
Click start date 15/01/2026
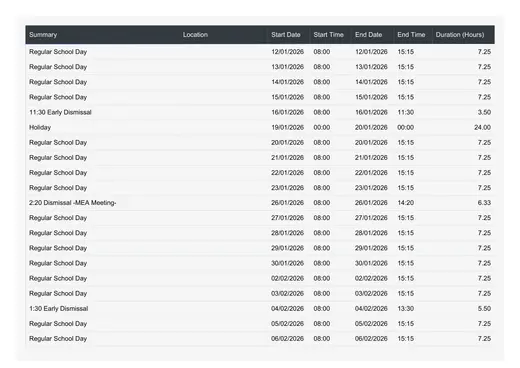(x=287, y=97)
